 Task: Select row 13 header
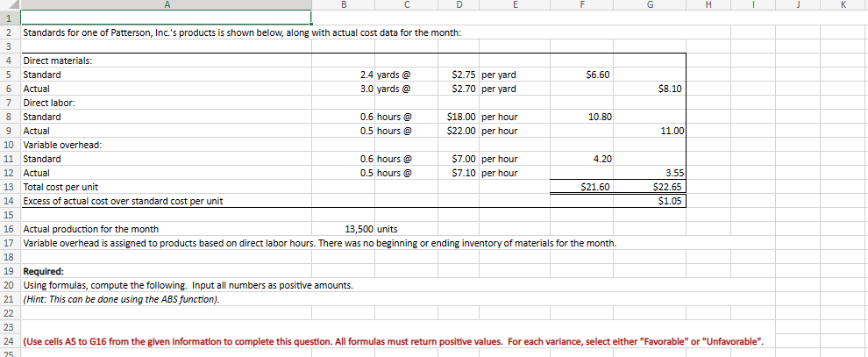(x=10, y=187)
